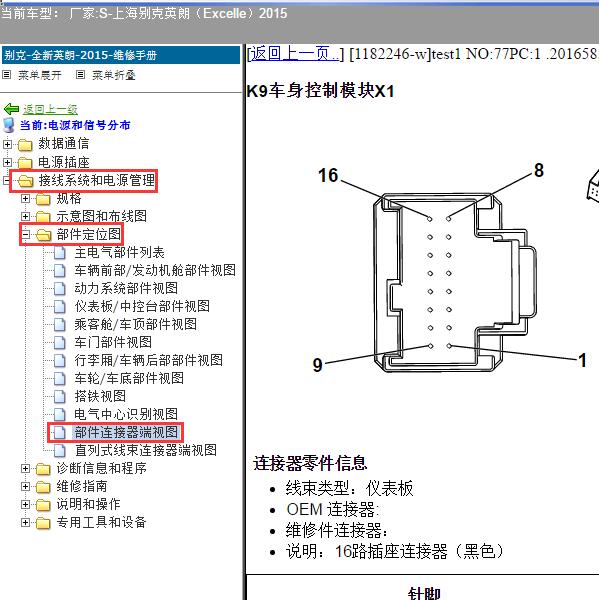Image resolution: width=599 pixels, height=600 pixels.
Task: Click the document icon for 仪表板/中控台部件视图
Action: point(60,307)
